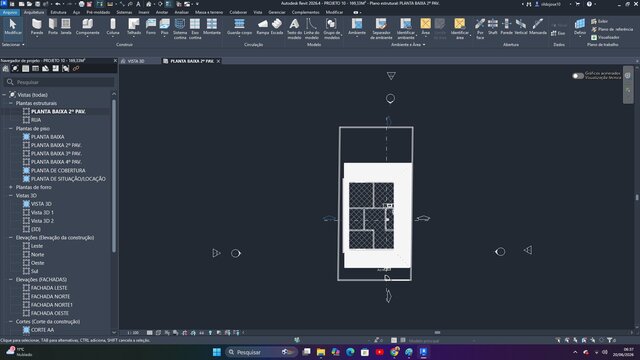Screen dimensions: 640x360
Task: Expand the Plantas de forro node
Action: 11,187
